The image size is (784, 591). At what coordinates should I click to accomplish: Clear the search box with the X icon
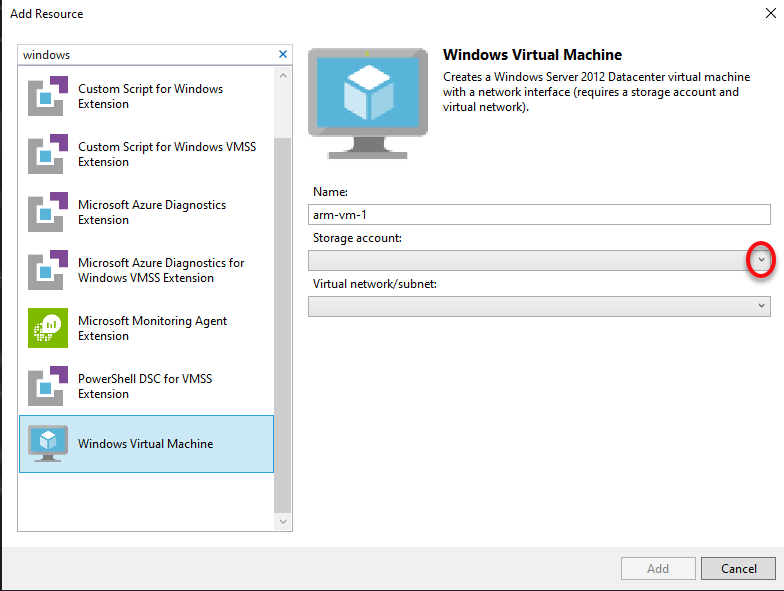point(282,54)
